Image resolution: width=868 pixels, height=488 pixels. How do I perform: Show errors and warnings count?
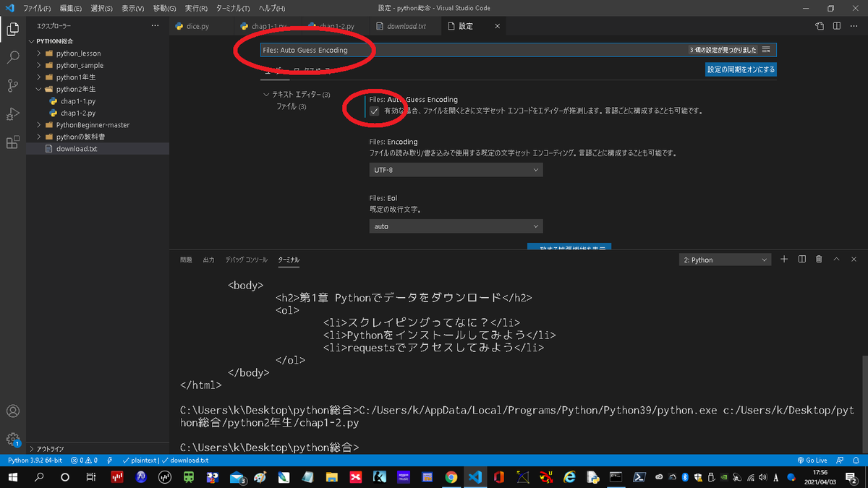(x=85, y=460)
